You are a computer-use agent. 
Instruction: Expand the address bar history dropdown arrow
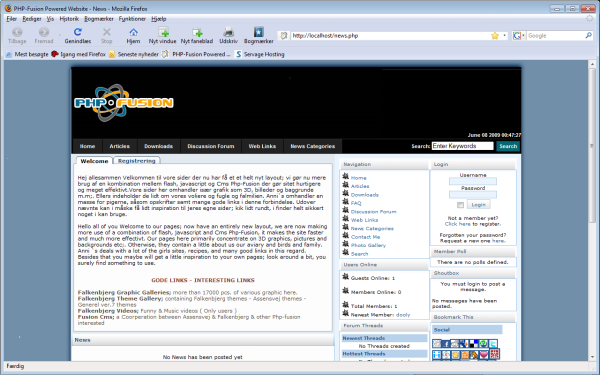[504, 36]
